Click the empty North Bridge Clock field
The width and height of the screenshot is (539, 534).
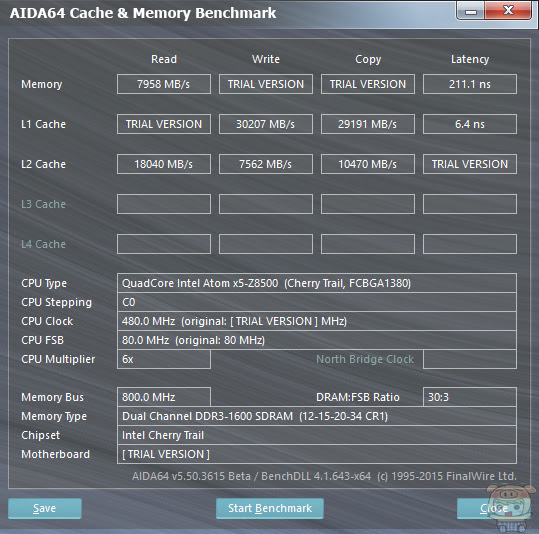[470, 359]
